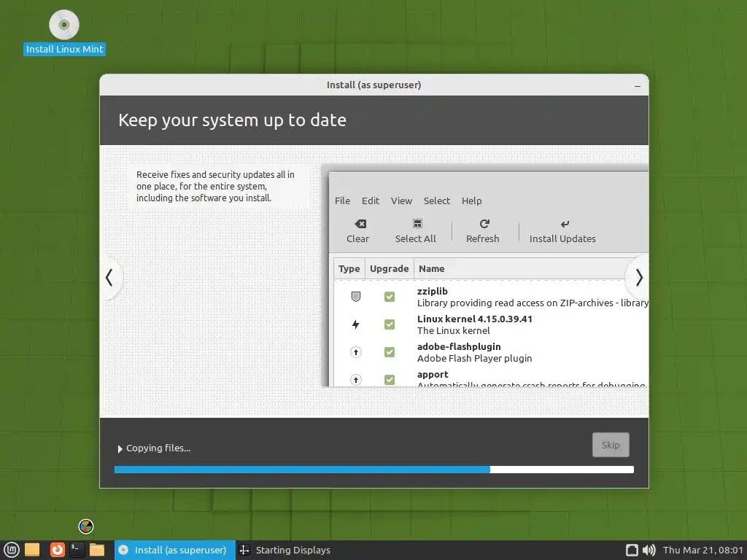Switch to Starting Displays taskbar window
747x560 pixels.
(285, 550)
